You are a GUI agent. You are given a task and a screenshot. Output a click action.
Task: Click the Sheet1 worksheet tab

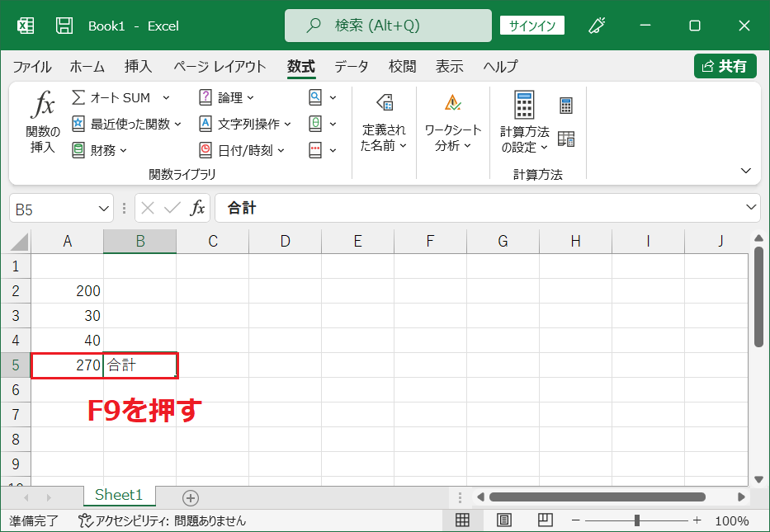[x=119, y=494]
